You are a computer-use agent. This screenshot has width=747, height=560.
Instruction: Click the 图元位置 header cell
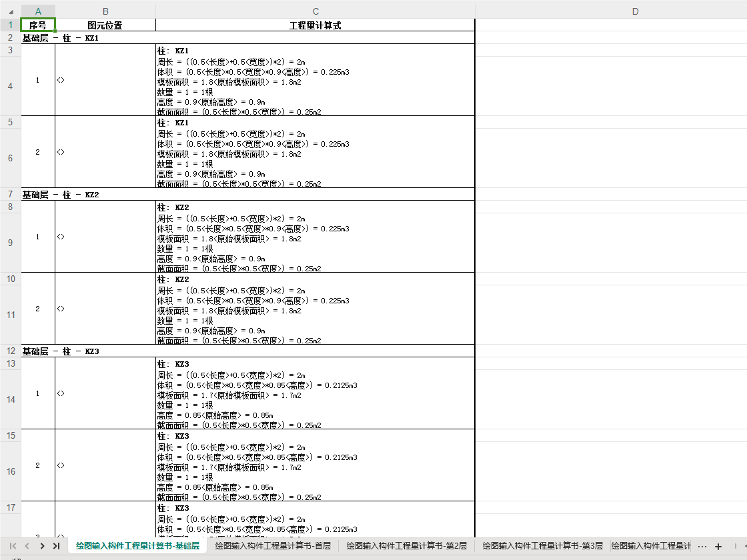[105, 25]
